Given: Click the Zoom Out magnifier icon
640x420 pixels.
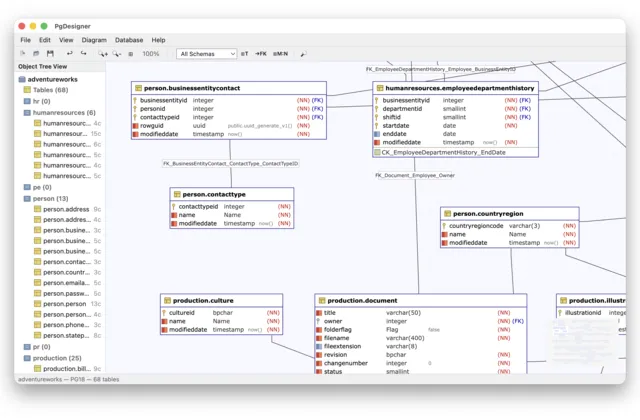Looking at the screenshot, I should click(117, 53).
